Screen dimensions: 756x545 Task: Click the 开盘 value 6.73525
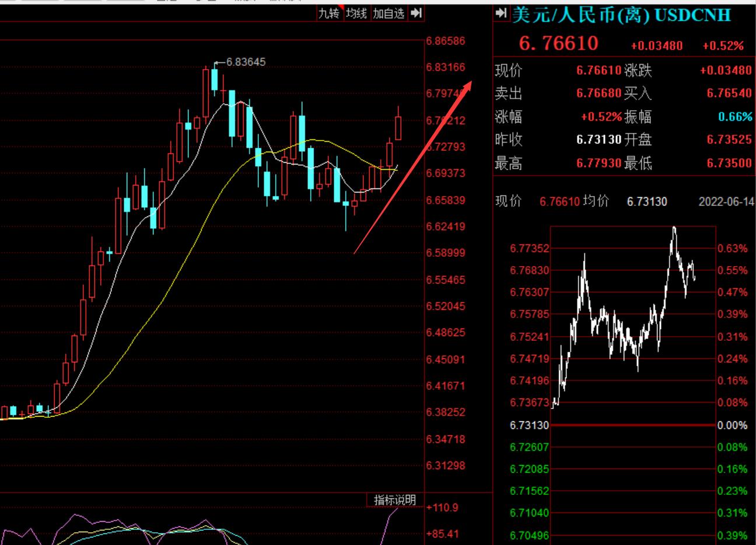[730, 140]
